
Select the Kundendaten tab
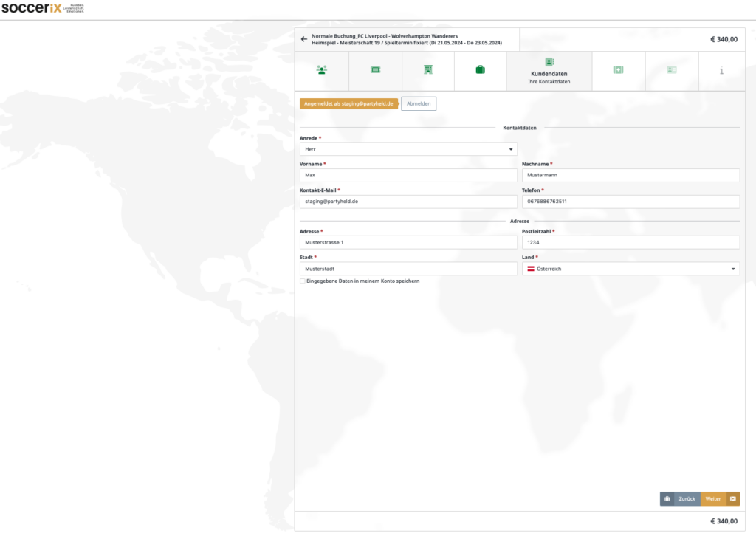[549, 71]
